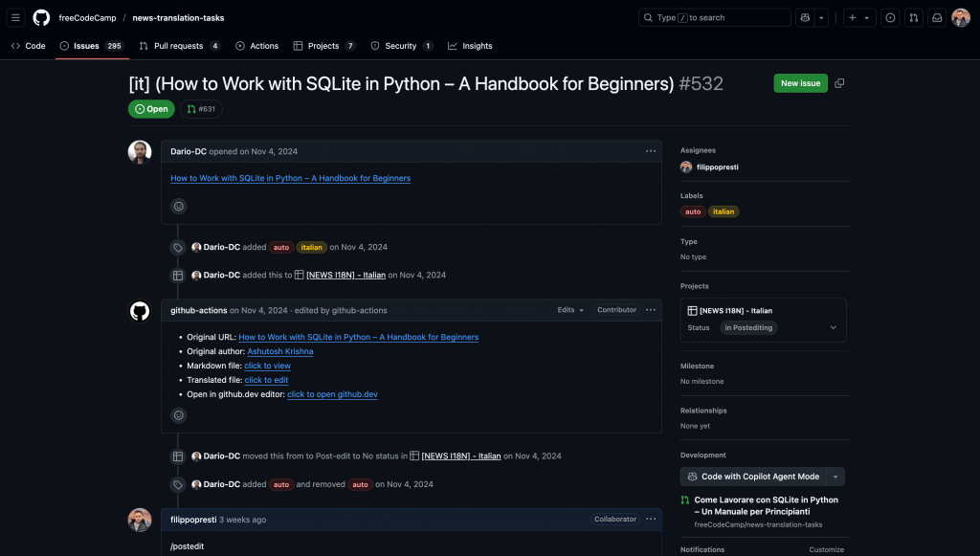Screen dimensions: 980x556
Task: Open user profile avatar menu
Action: [x=961, y=17]
